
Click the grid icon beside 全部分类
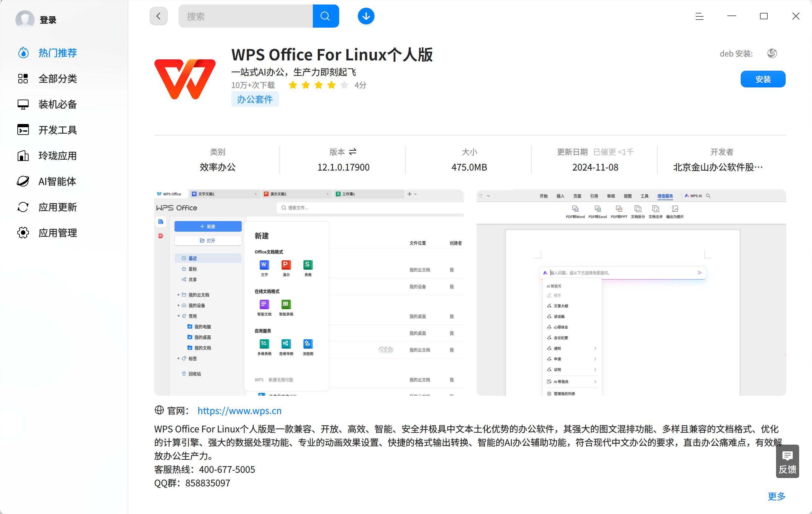pos(23,78)
